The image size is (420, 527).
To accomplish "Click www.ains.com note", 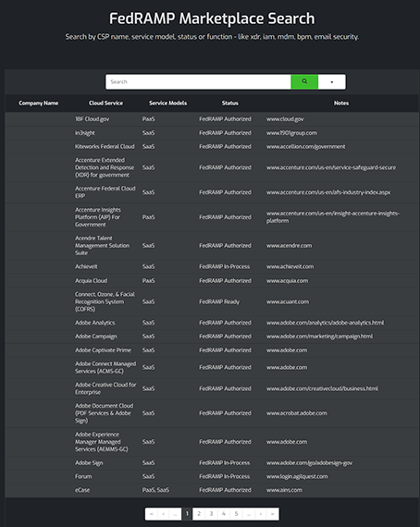I will 284,490.
